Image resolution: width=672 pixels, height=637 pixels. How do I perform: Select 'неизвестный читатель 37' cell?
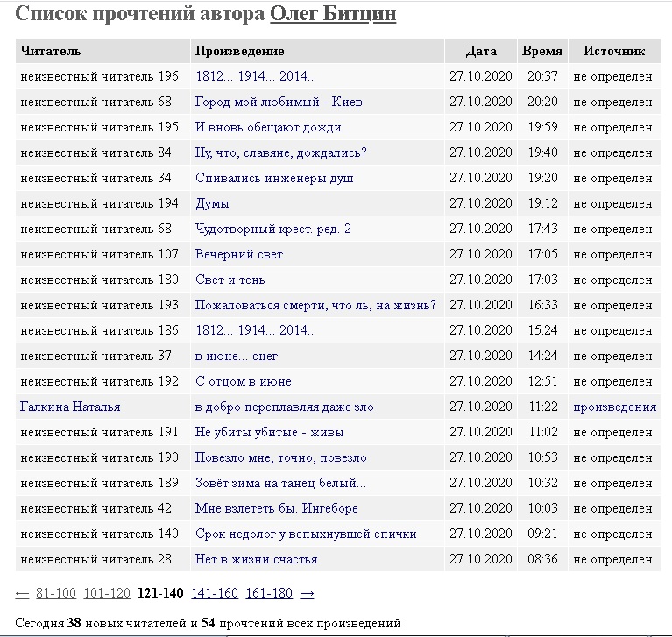103,356
